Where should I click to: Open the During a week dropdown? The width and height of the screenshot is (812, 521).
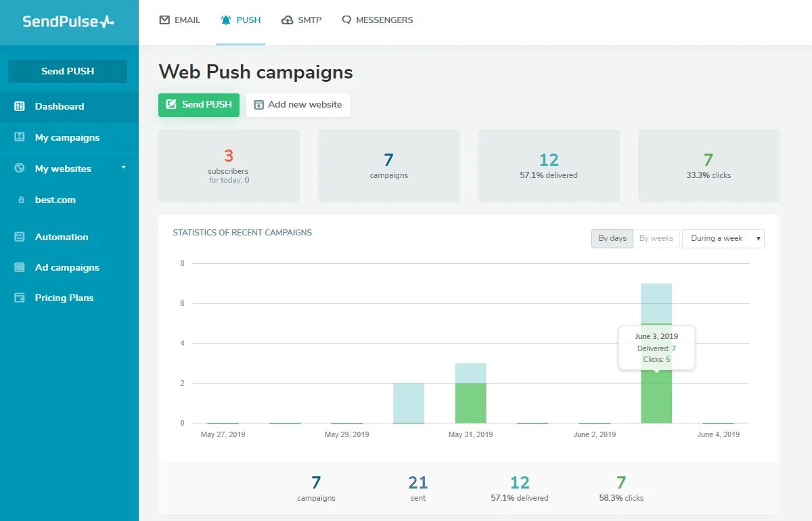[723, 238]
